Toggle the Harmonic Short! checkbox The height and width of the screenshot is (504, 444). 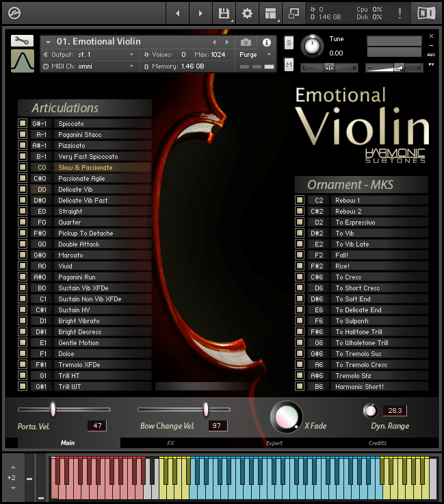tap(300, 386)
